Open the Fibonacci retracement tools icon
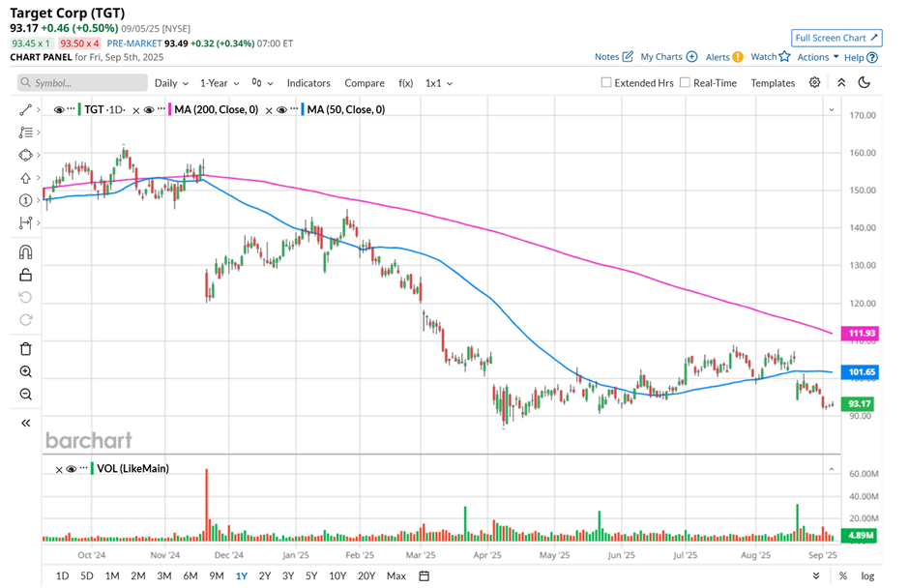This screenshot has width=909, height=588. tap(25, 132)
